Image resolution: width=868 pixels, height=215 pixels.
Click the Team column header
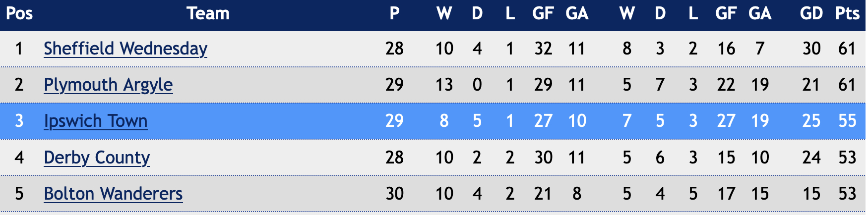click(x=208, y=13)
